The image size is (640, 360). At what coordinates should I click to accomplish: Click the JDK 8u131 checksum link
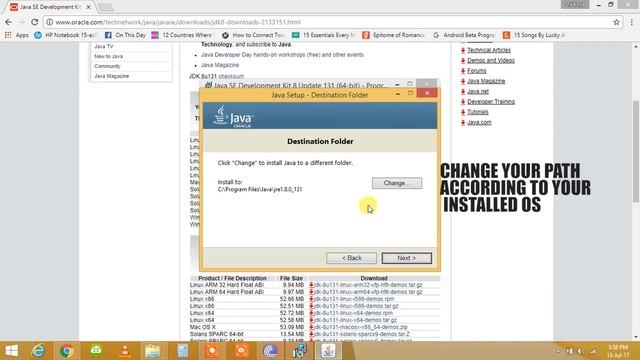tap(231, 76)
